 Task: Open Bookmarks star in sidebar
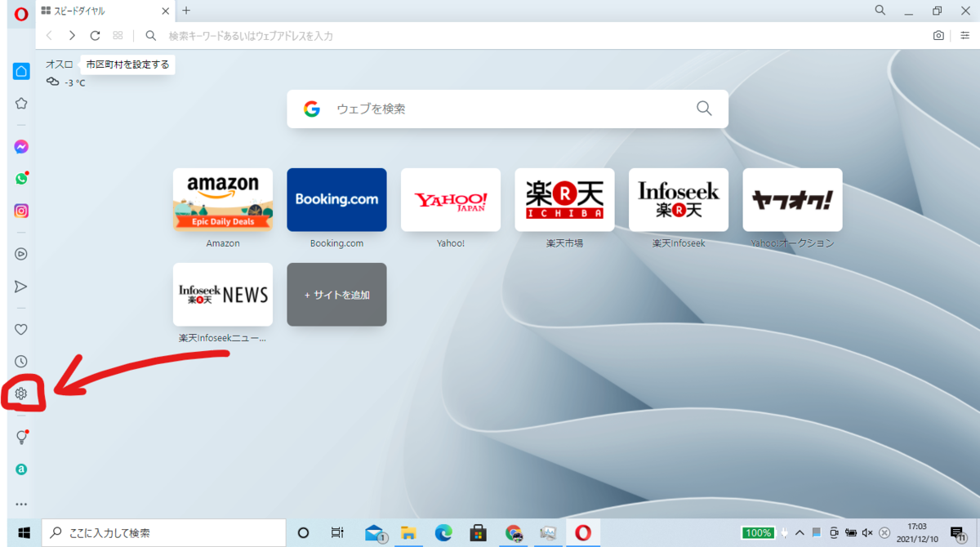click(21, 104)
